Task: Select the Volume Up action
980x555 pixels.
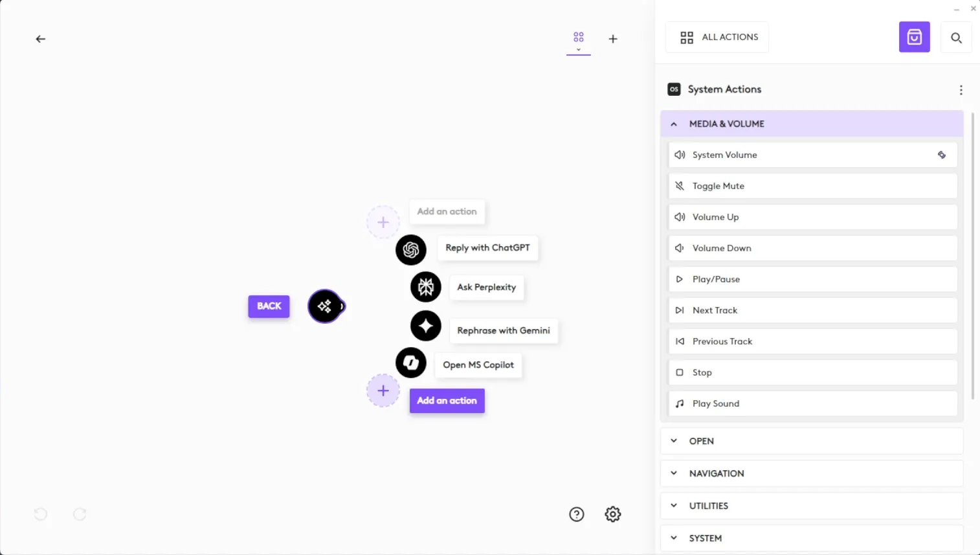Action: [812, 217]
